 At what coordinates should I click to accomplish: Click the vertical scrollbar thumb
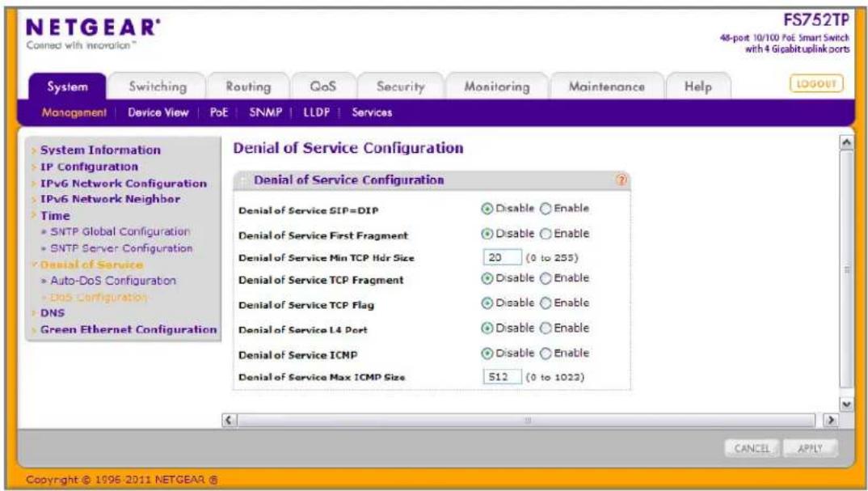[x=846, y=270]
